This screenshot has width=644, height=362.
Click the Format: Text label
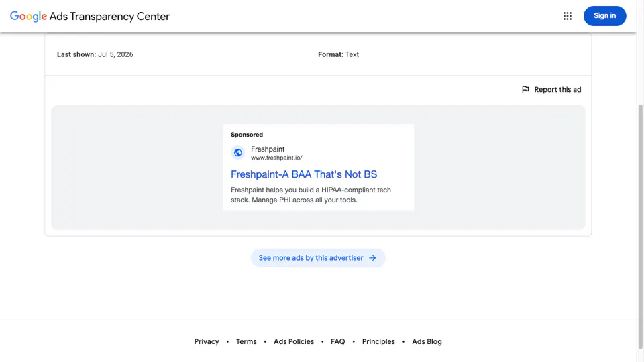click(338, 54)
